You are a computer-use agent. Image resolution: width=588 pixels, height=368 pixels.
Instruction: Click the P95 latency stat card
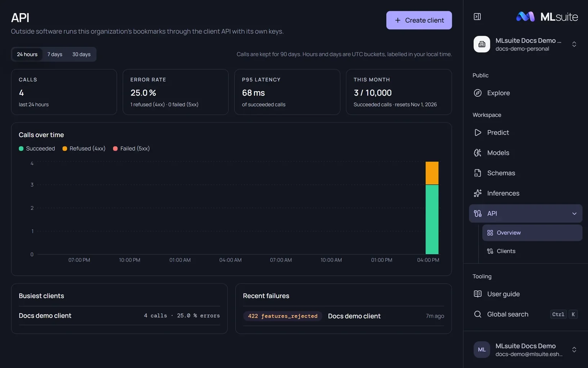287,92
